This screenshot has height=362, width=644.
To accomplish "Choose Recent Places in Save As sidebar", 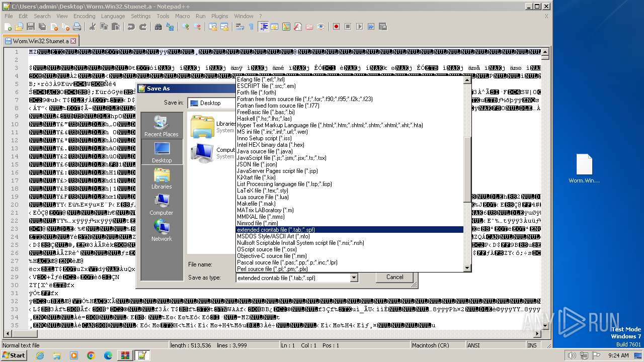I will [x=162, y=126].
